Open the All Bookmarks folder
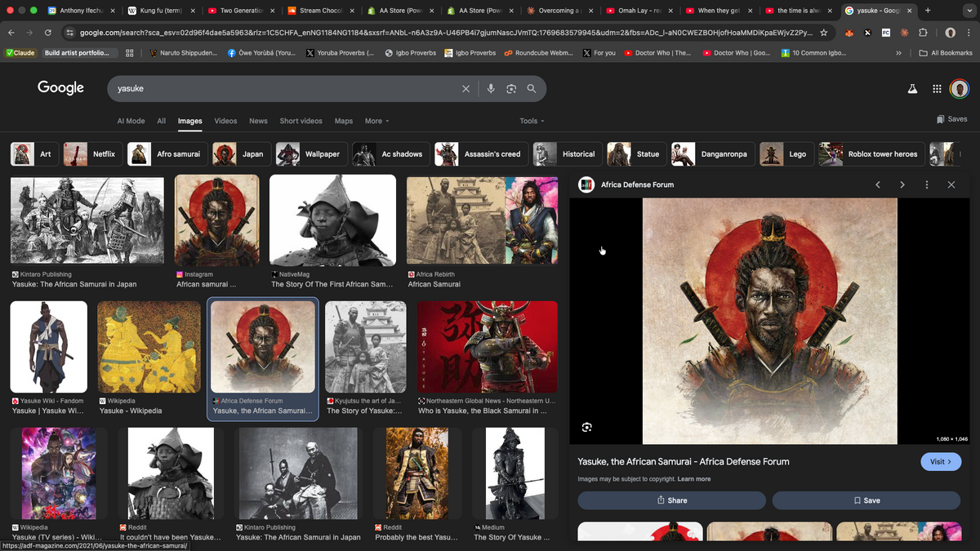980x551 pixels. click(946, 53)
